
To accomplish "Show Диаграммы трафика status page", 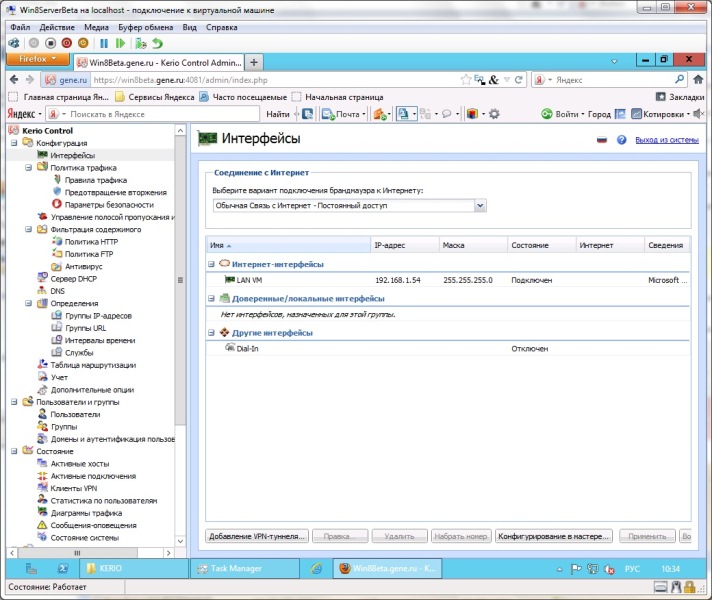I will pos(86,512).
